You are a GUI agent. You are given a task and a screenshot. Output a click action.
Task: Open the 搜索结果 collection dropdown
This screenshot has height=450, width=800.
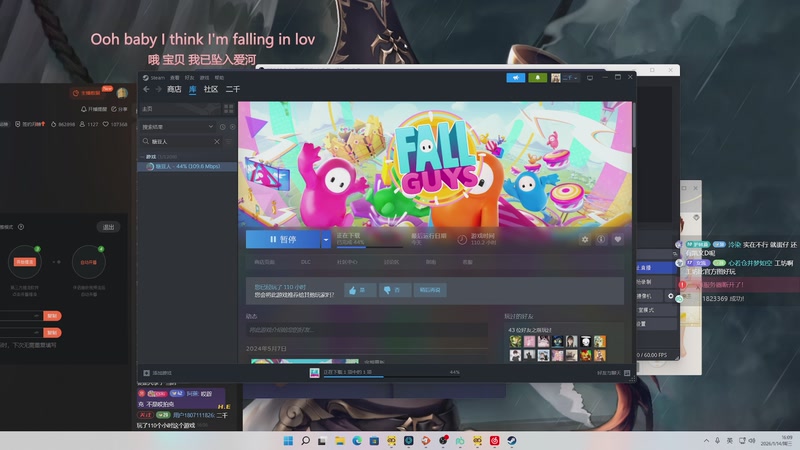click(x=178, y=127)
